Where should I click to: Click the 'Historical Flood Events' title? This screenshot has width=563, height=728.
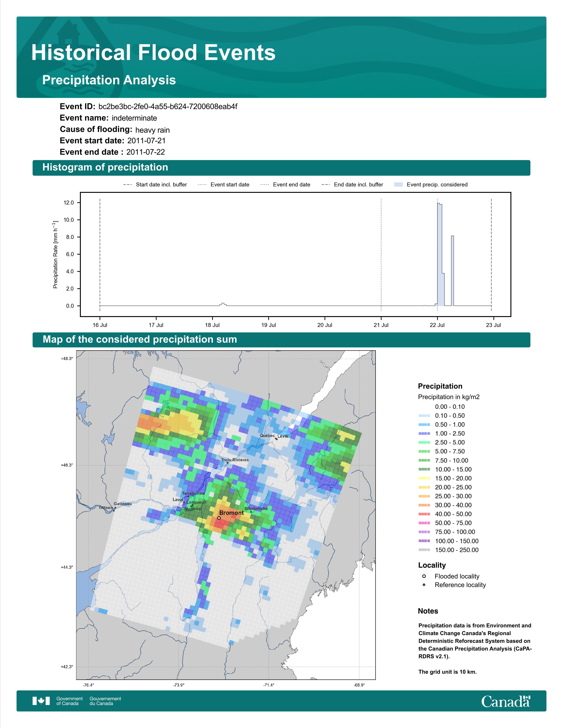(x=153, y=53)
